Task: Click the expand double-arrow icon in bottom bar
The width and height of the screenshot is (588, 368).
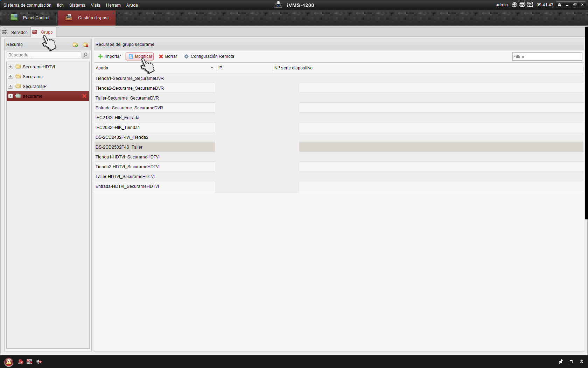Action: [x=582, y=362]
